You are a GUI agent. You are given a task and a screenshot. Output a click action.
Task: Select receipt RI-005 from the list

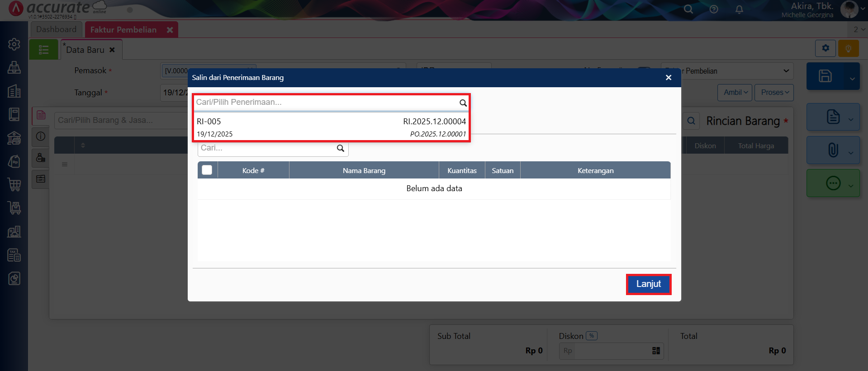pos(331,127)
